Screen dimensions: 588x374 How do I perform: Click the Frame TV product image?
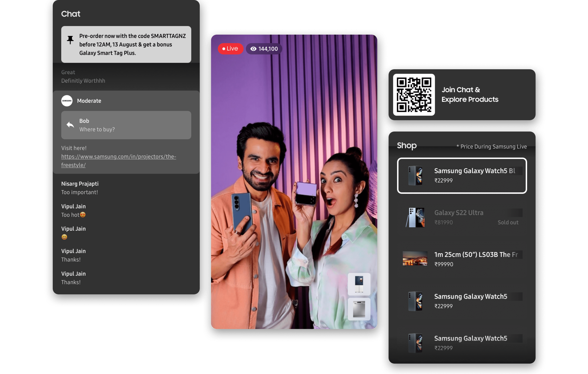point(415,259)
